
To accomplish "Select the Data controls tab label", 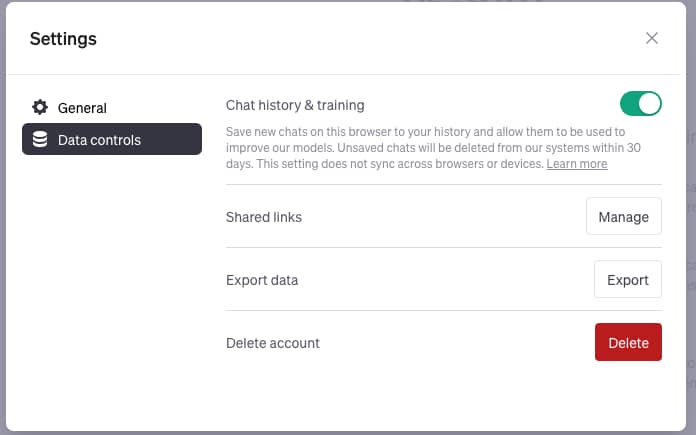I will (x=99, y=140).
